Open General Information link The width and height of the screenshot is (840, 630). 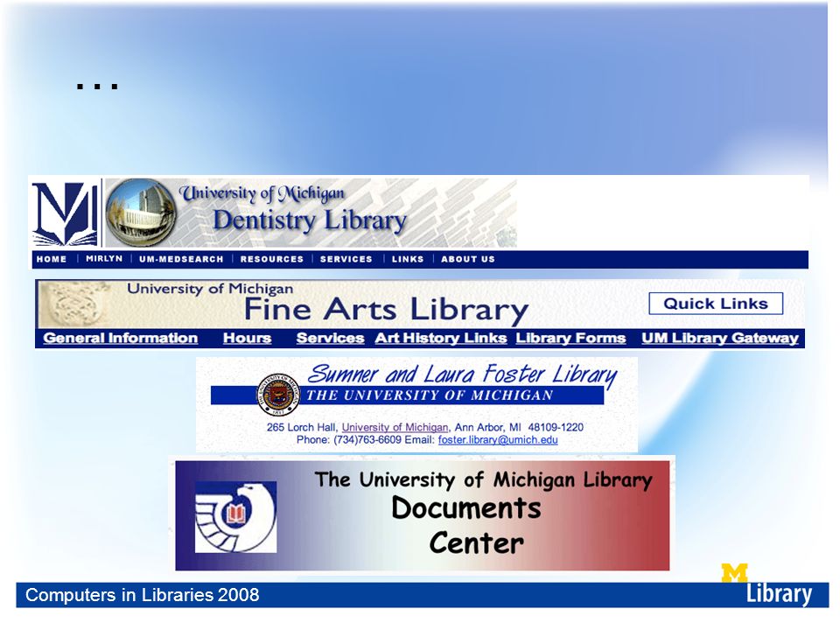[121, 338]
